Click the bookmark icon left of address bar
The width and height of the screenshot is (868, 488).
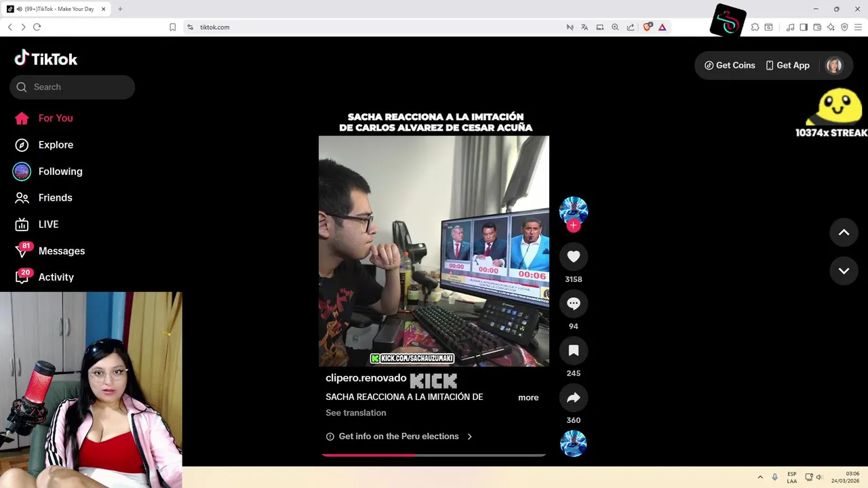click(172, 27)
